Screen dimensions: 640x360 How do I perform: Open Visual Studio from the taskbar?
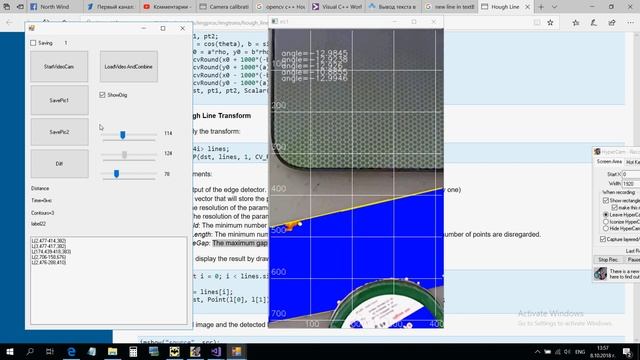click(x=216, y=351)
